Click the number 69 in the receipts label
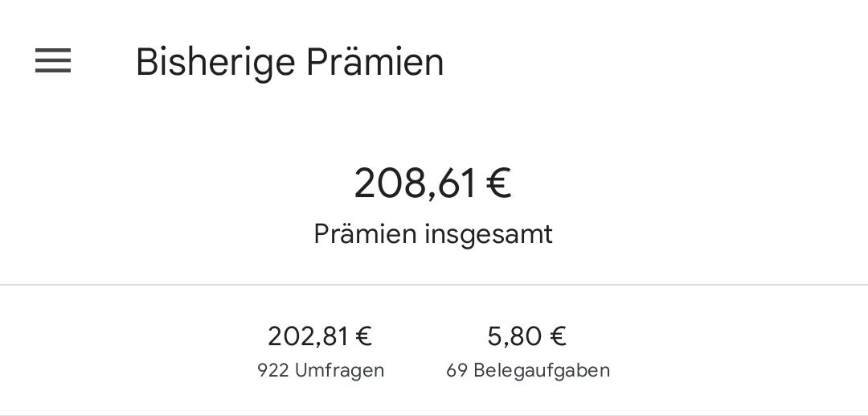 coord(457,370)
